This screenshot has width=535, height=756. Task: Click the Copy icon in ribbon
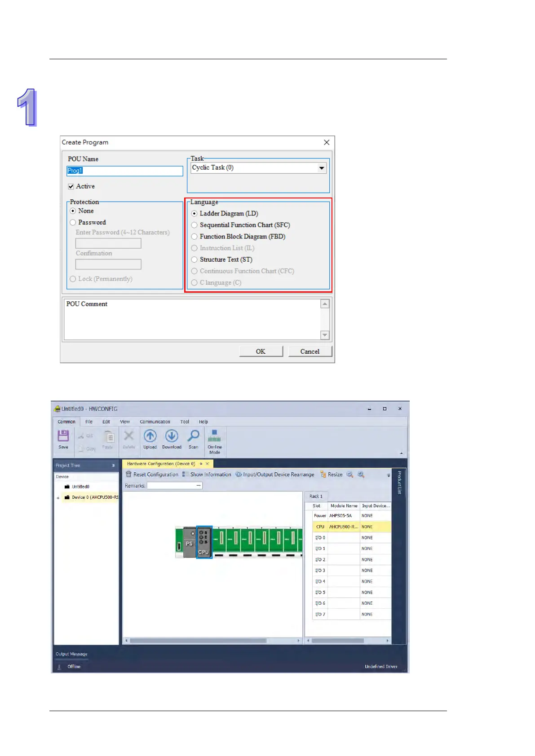coord(81,448)
